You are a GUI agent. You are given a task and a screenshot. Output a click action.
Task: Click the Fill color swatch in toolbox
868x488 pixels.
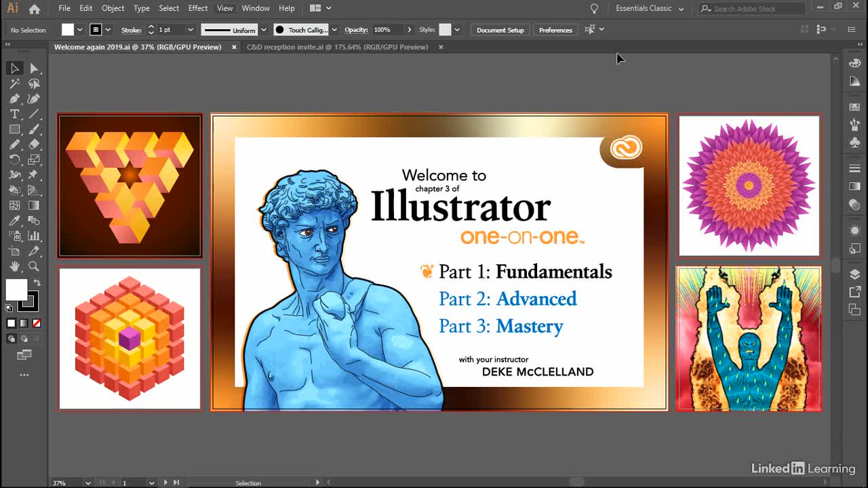[x=16, y=290]
